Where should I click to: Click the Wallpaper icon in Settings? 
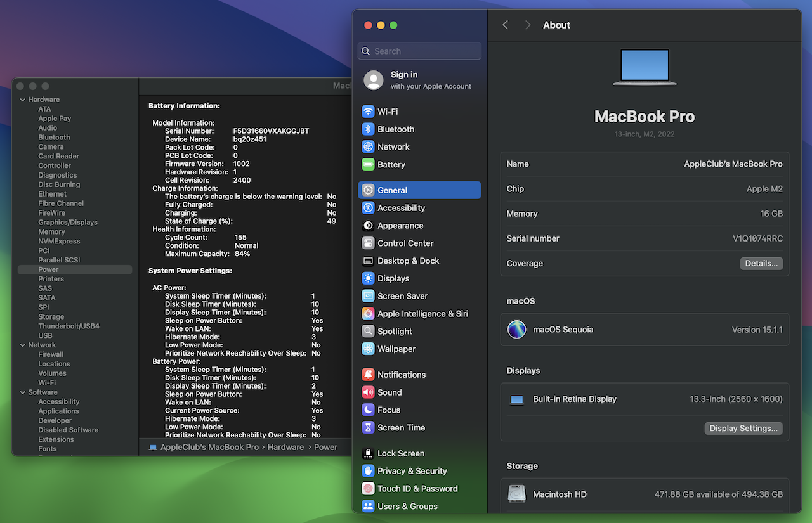(368, 349)
